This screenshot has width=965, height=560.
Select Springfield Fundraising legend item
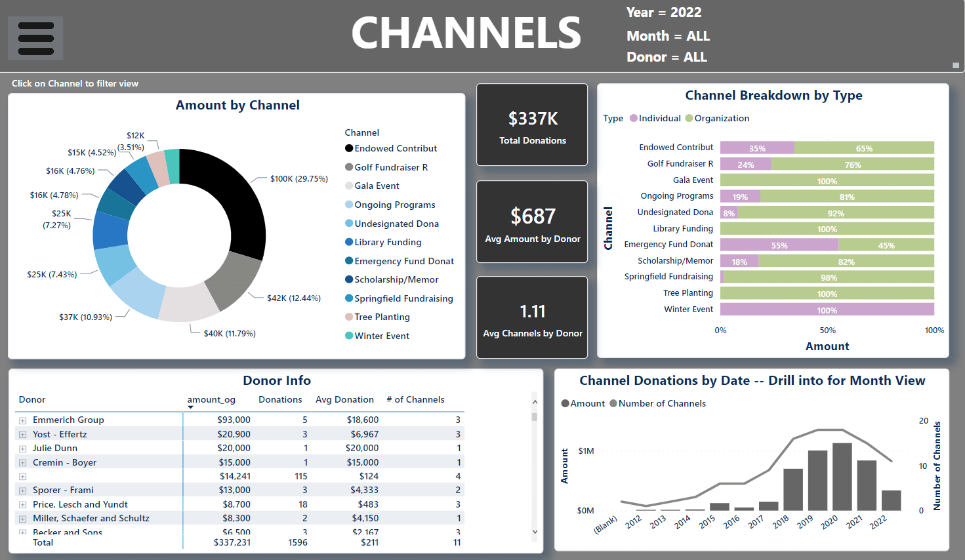click(x=400, y=298)
